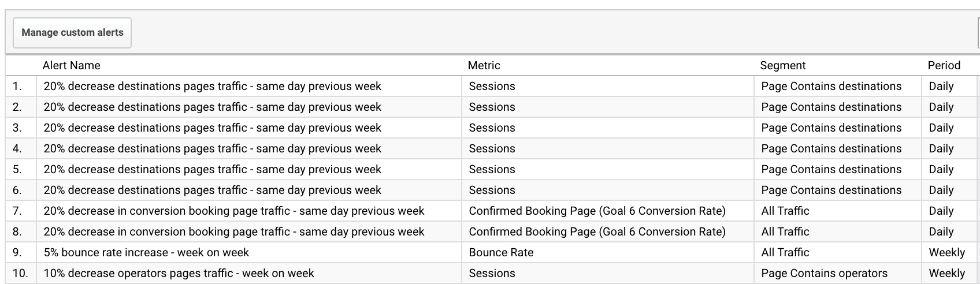Click the All Traffic segment in row 9
Screen dimensions: 980x284
click(785, 253)
